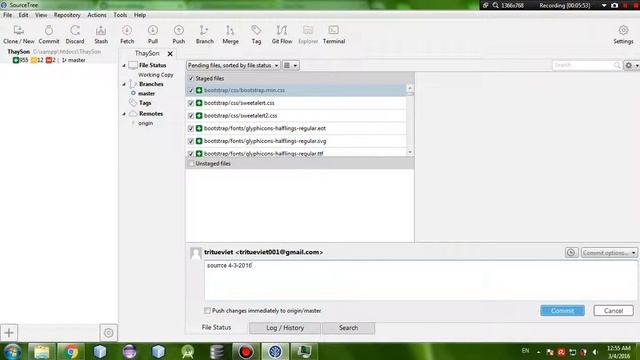The image size is (640, 360).
Task: Open the diff options gear dropdown
Action: point(631,65)
